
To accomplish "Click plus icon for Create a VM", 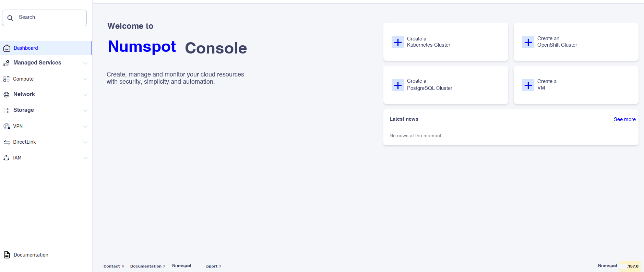I will click(528, 85).
